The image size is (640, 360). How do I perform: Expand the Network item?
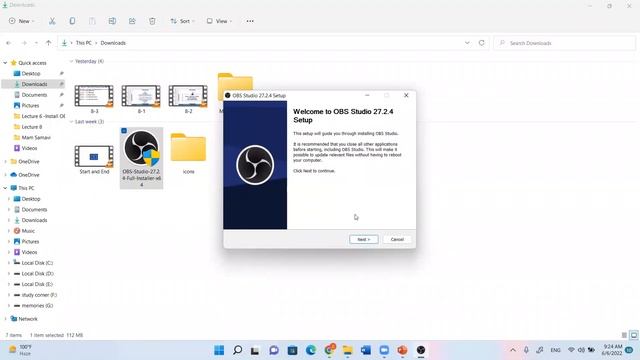[x=5, y=319]
